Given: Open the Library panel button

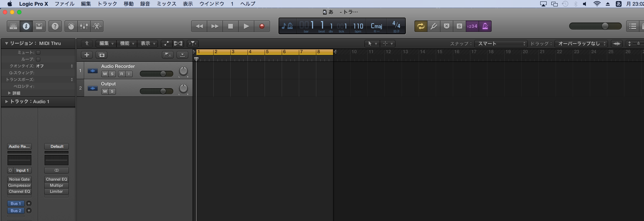Looking at the screenshot, I should point(13,26).
